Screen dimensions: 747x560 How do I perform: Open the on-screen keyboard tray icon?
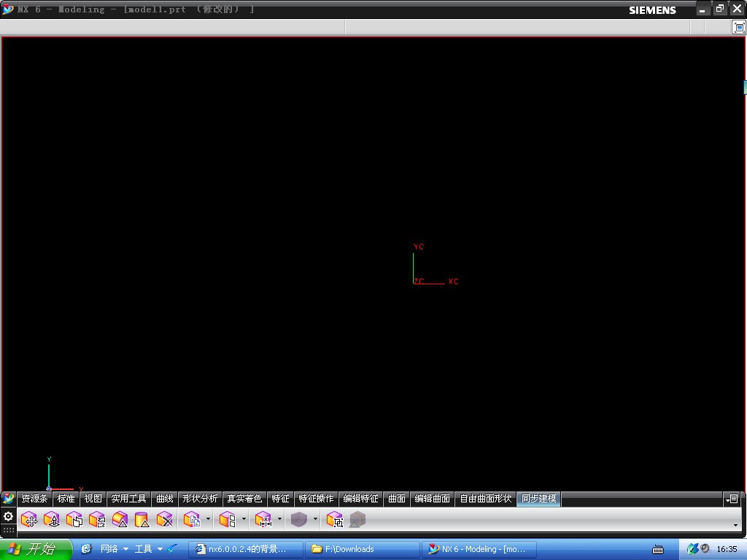(x=658, y=550)
